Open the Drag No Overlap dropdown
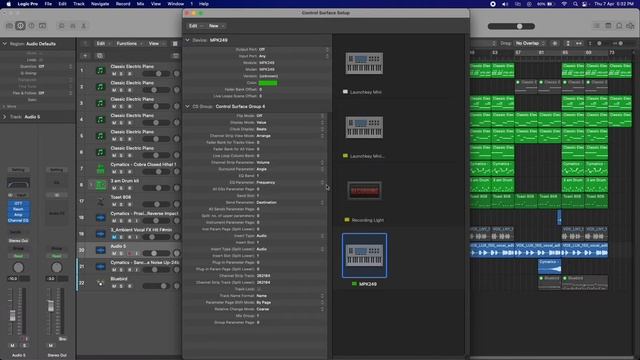The image size is (640, 360). (x=530, y=43)
